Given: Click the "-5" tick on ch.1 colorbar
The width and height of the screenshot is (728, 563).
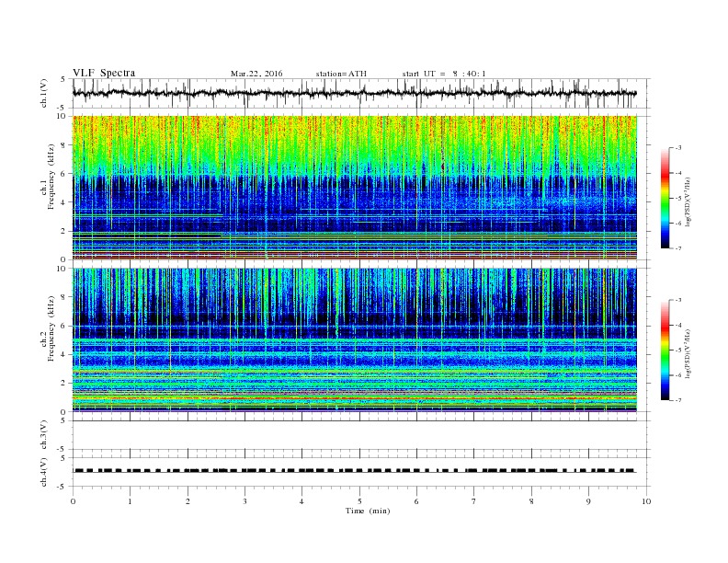Looking at the screenshot, I should tap(678, 199).
